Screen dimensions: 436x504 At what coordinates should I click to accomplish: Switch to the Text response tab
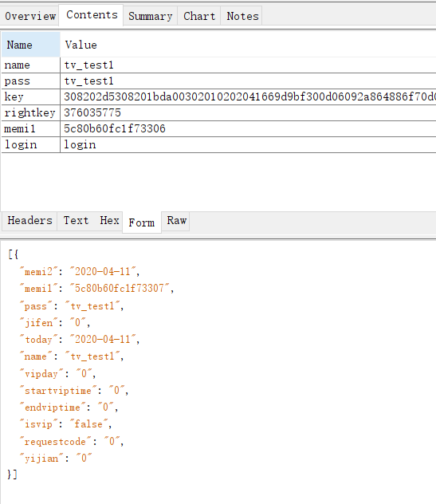pos(76,221)
